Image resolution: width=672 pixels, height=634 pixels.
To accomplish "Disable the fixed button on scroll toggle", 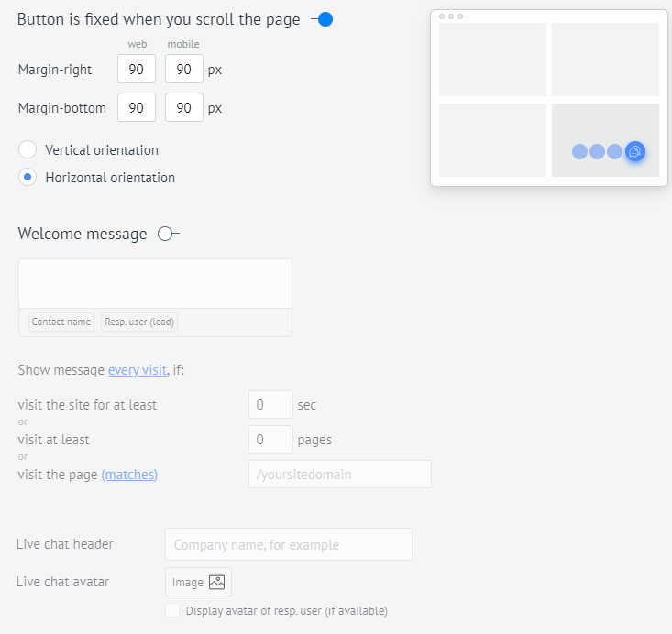I will [323, 19].
